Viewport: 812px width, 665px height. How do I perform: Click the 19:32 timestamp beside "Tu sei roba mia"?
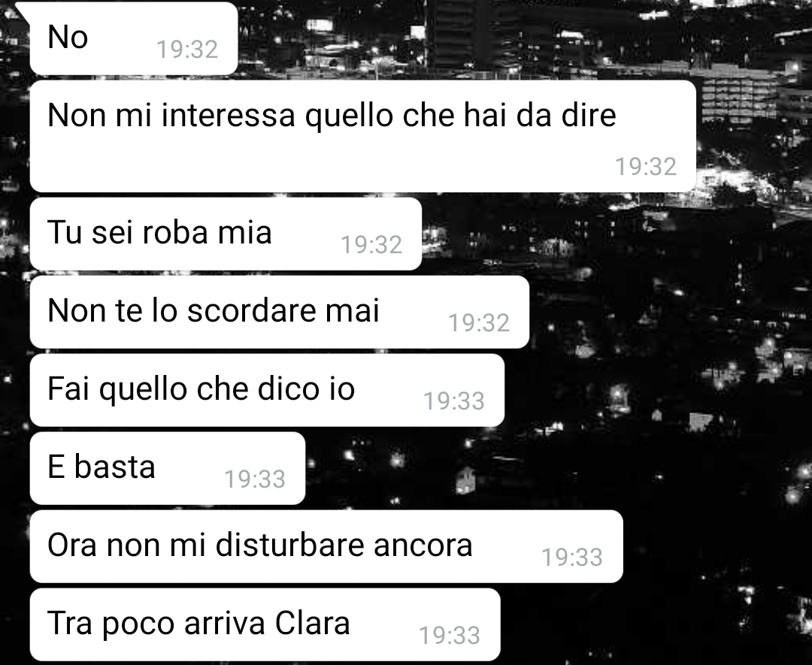(x=371, y=245)
